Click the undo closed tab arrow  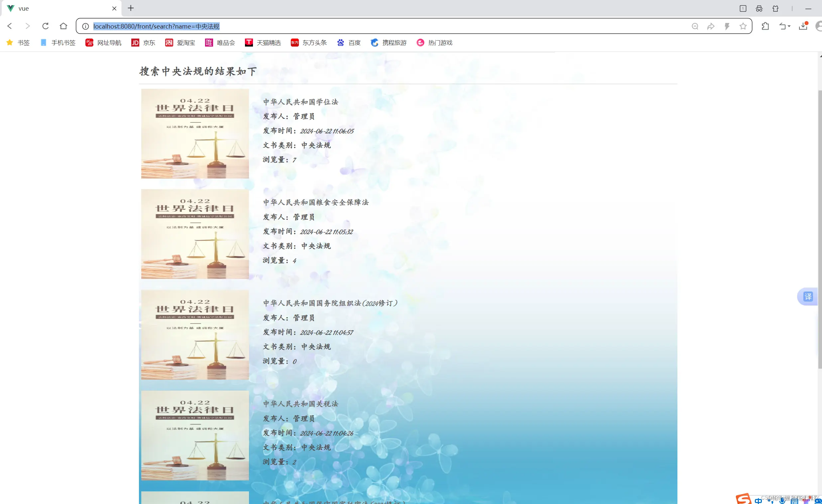coord(783,26)
